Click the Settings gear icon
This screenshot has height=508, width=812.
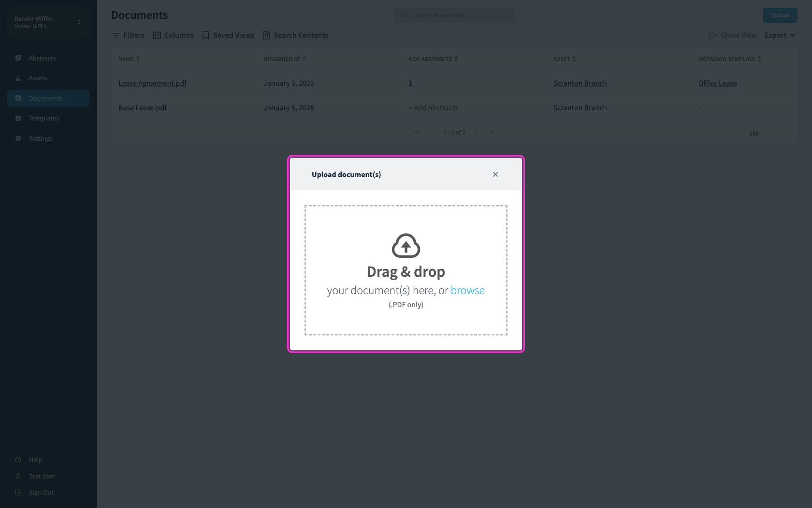click(18, 138)
